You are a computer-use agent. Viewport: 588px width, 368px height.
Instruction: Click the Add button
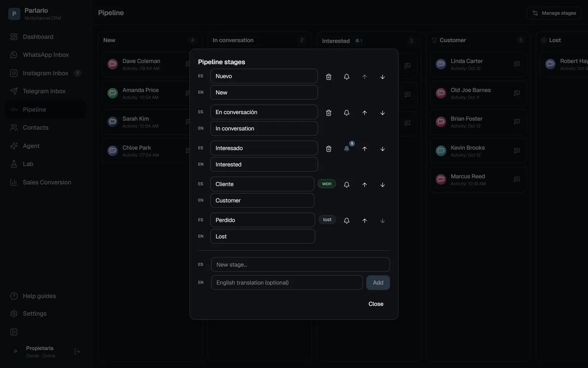tap(378, 283)
